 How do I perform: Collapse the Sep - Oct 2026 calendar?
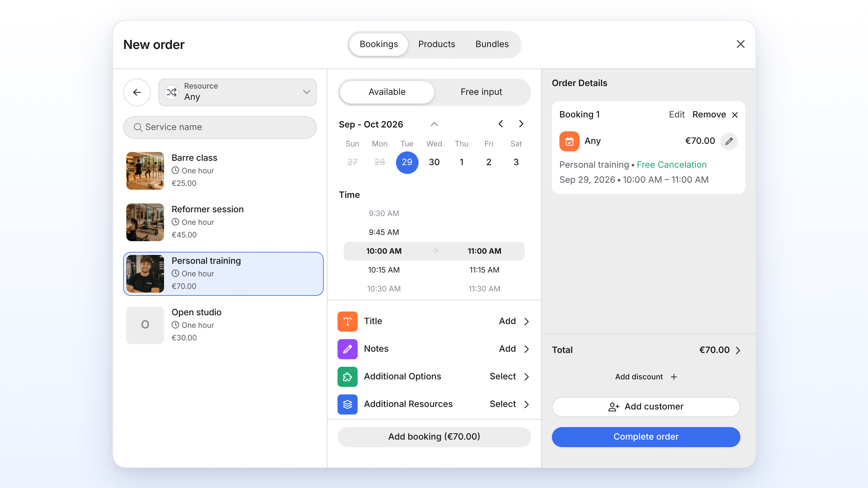point(434,124)
